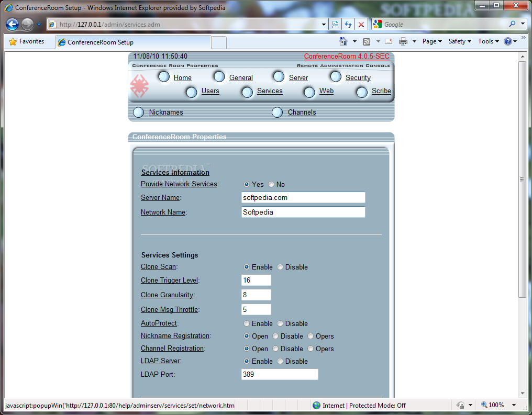Click the round button beside Home
The height and width of the screenshot is (415, 532).
164,77
